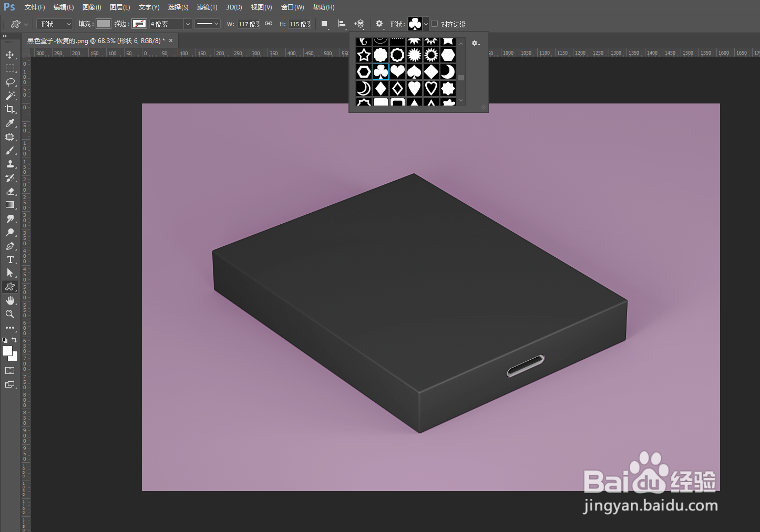Choose the club shape in shape picker
This screenshot has height=532, width=760.
[x=381, y=71]
